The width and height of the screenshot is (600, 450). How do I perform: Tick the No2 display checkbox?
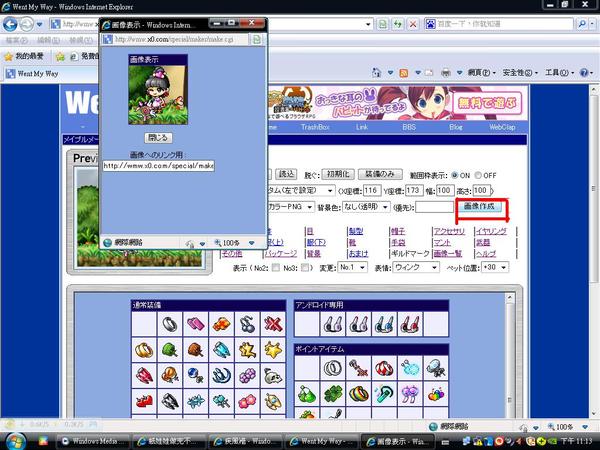click(276, 267)
